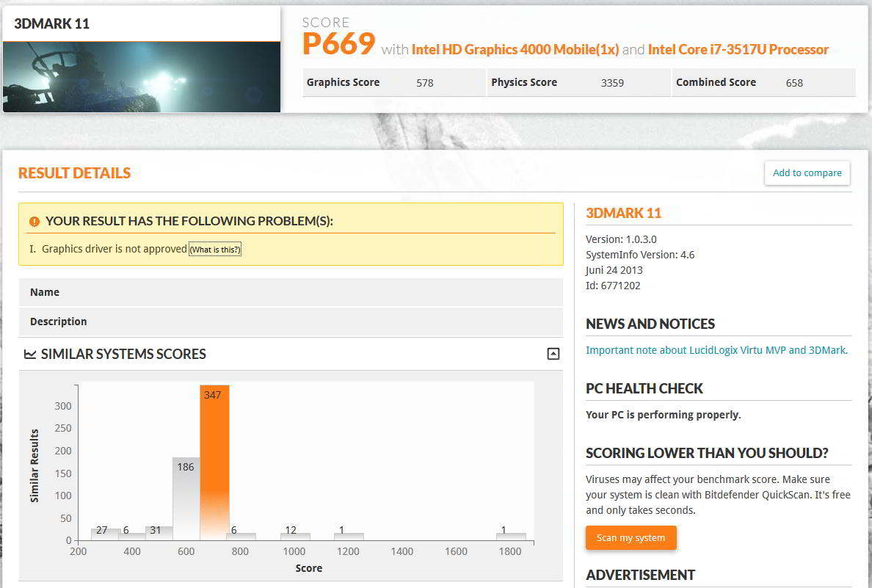
Task: Click the orange warning icon in problems box
Action: tap(34, 222)
